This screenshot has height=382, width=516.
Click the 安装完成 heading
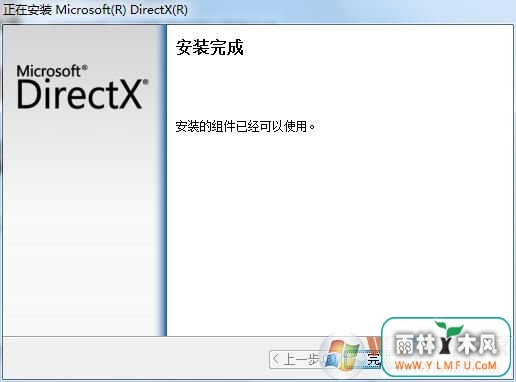210,47
